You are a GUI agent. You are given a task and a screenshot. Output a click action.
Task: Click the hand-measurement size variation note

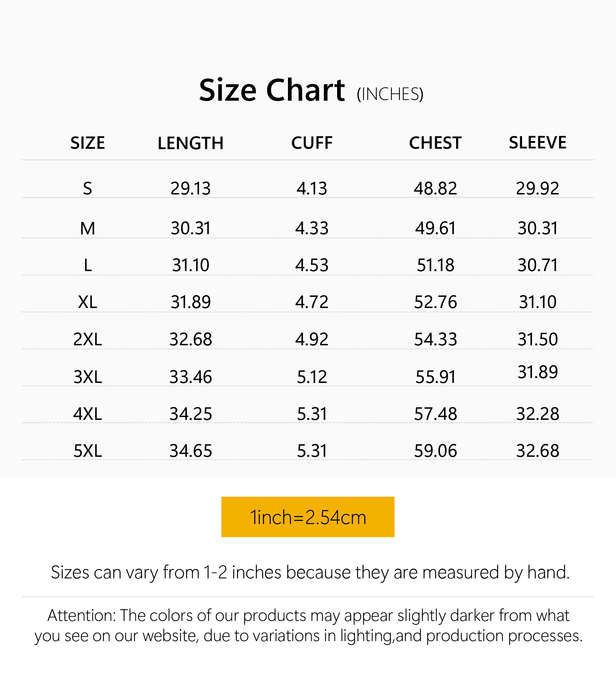310,572
